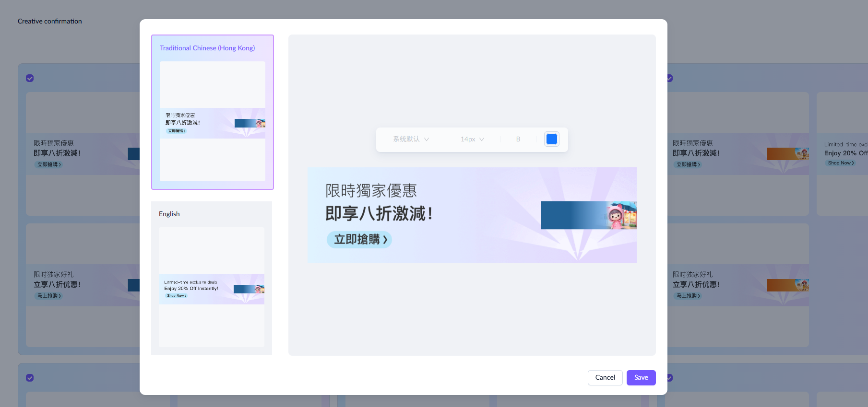Click Shop Now in English background card
868x407 pixels.
pyautogui.click(x=841, y=163)
